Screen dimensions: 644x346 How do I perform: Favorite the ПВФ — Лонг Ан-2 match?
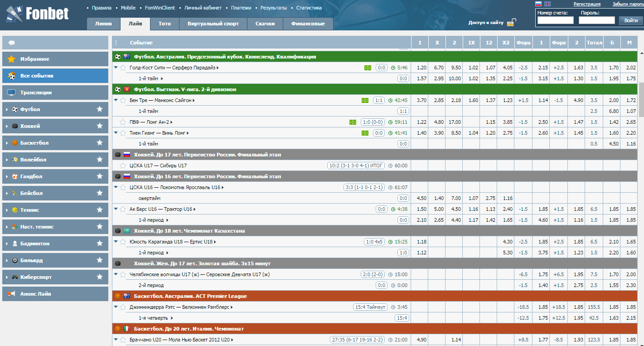tap(123, 122)
